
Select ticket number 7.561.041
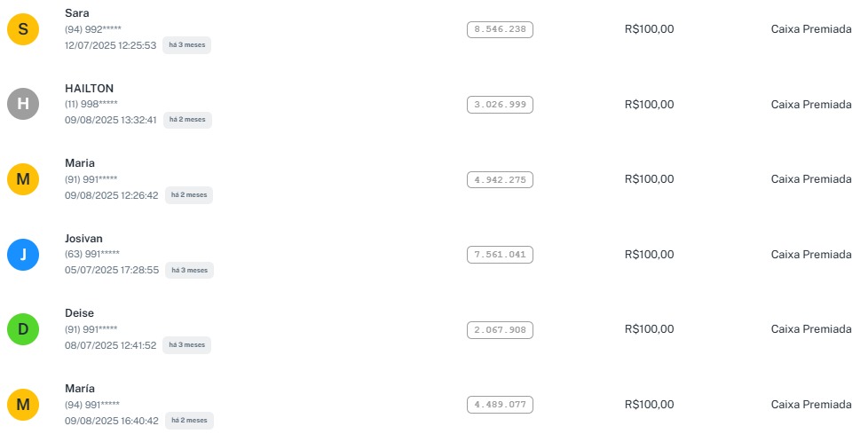500,255
